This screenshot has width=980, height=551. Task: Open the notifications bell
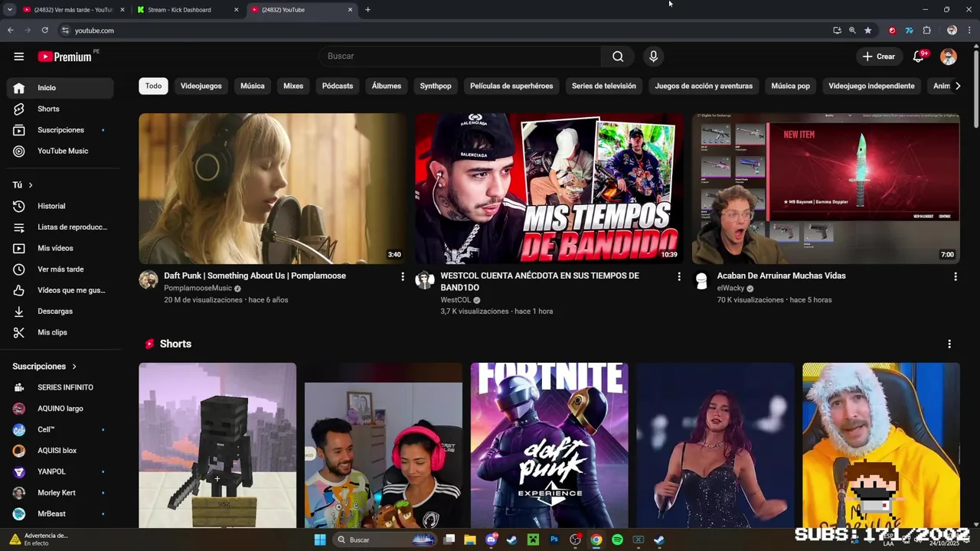click(919, 57)
